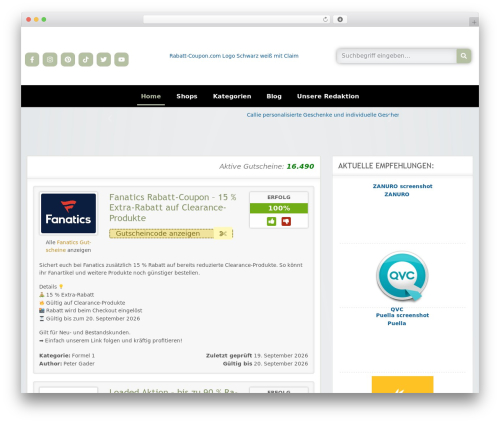Click Gültig auf Clearance-Produkte detail line

pos(82,303)
